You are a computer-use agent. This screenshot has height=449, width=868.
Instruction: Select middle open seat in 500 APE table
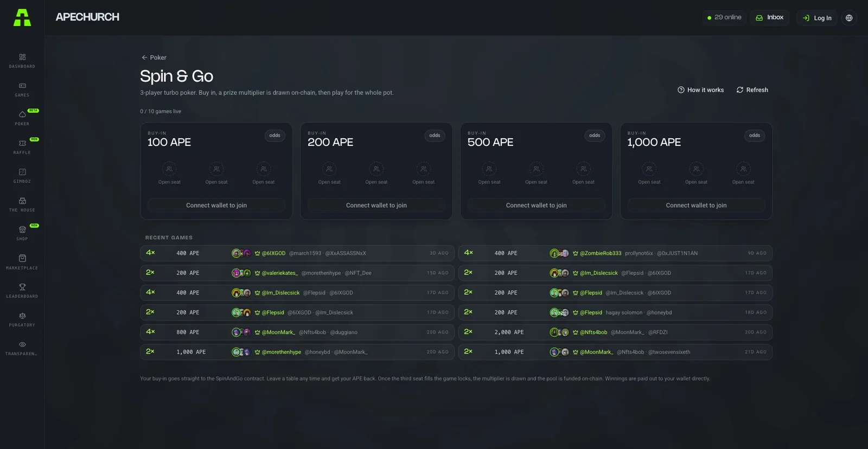[536, 174]
